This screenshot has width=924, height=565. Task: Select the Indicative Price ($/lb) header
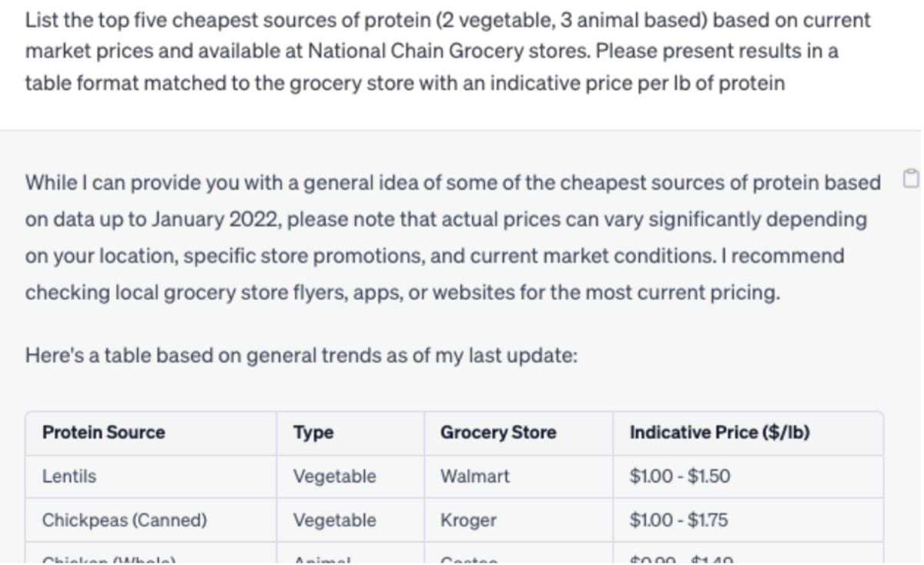(x=719, y=433)
